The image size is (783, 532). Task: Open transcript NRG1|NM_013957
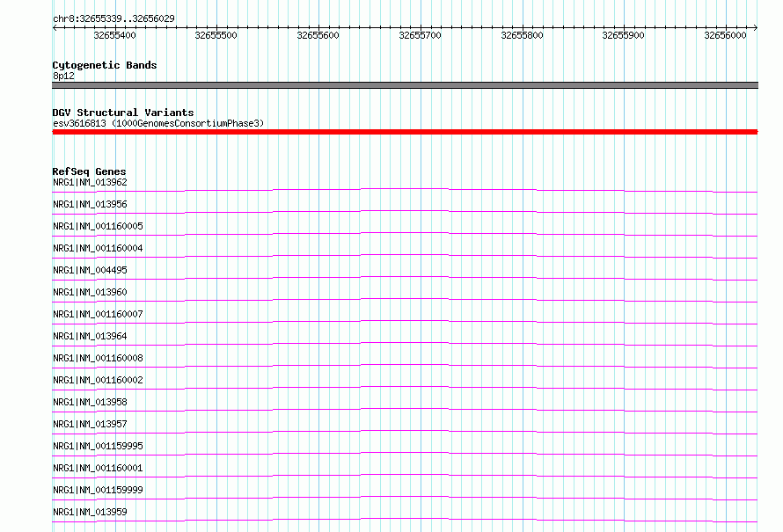[x=90, y=424]
